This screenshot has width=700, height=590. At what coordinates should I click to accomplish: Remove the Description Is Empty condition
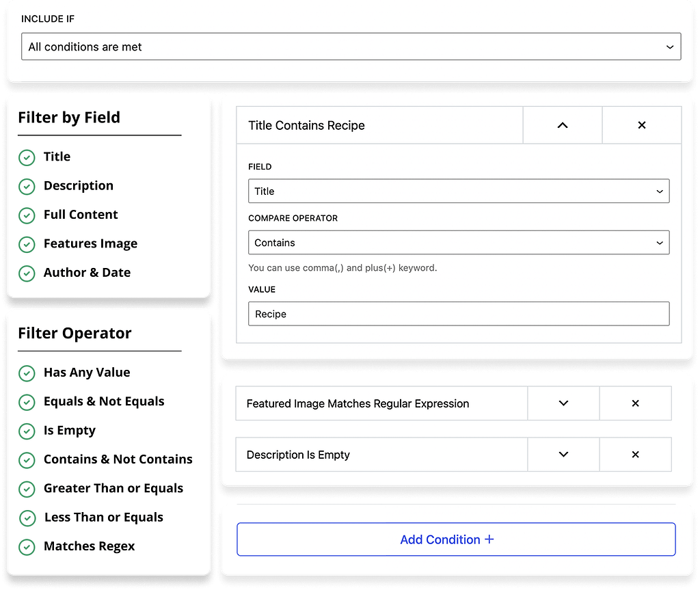(635, 454)
